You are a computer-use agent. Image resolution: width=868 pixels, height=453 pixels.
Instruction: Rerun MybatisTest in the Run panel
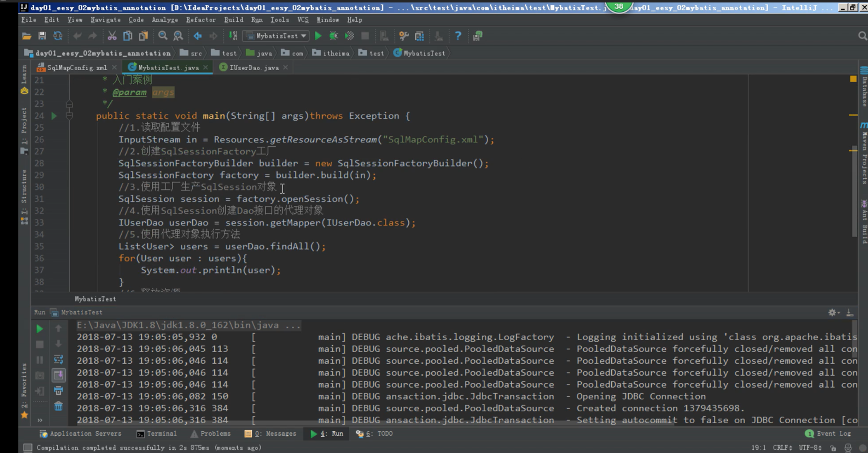[40, 329]
